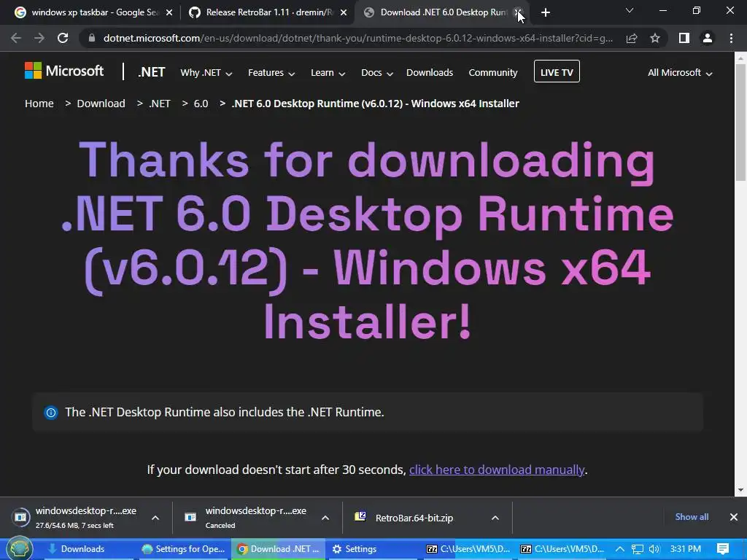Click the canceled windowsdesktop exe download item
The image size is (747, 560).
tap(248, 517)
